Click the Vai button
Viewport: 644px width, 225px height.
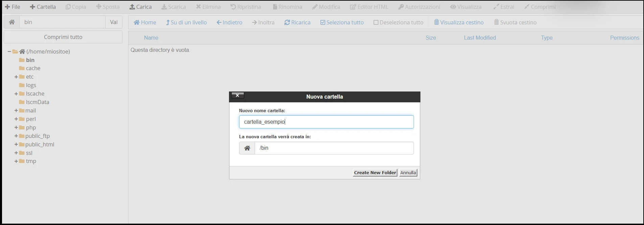pos(114,22)
